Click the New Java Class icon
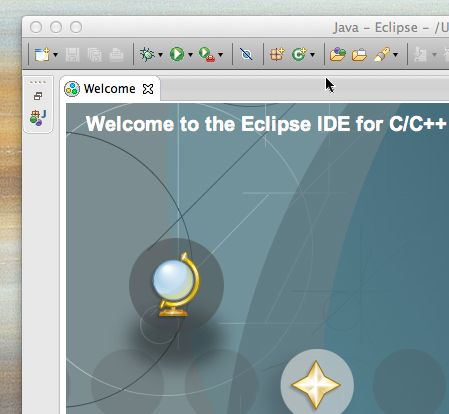The height and width of the screenshot is (414, 449). click(x=299, y=54)
